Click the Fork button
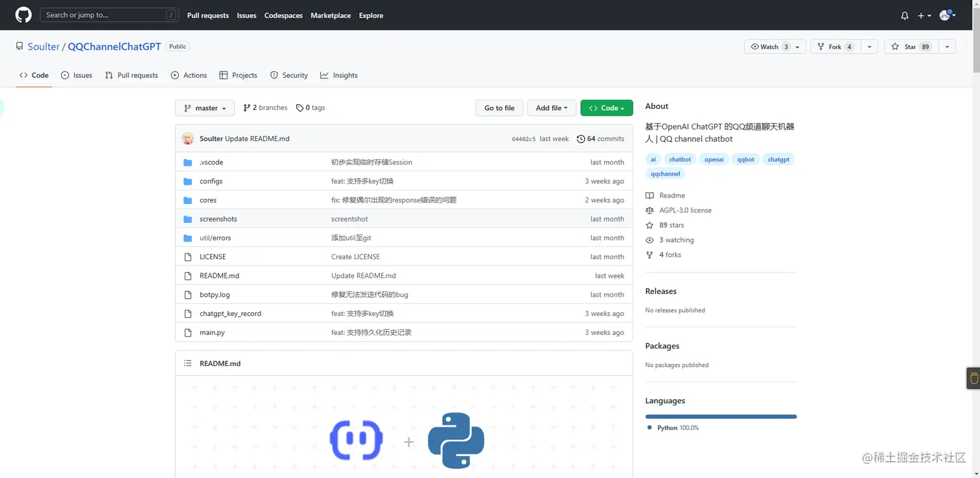The image size is (980, 478). coord(836,47)
